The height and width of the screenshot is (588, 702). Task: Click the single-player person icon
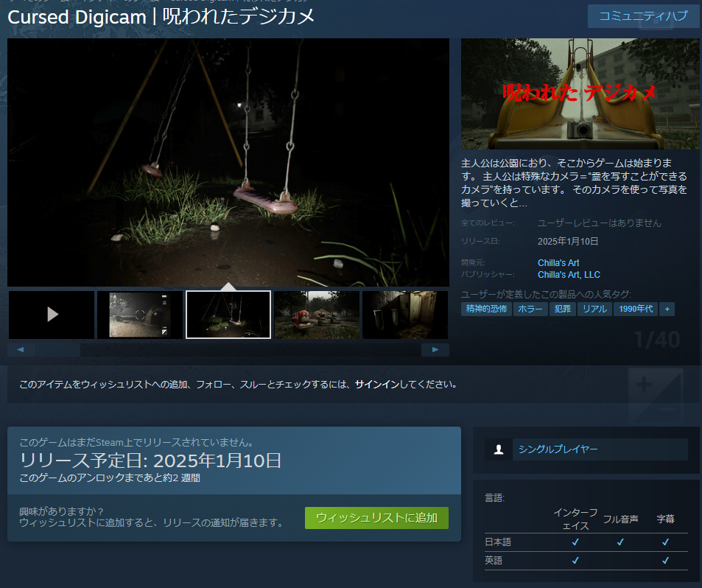pos(499,449)
